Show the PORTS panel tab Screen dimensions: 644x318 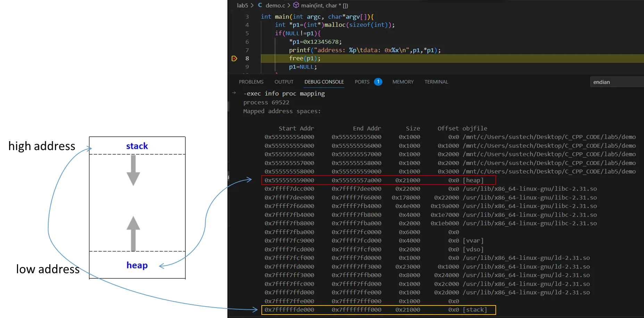tap(362, 82)
